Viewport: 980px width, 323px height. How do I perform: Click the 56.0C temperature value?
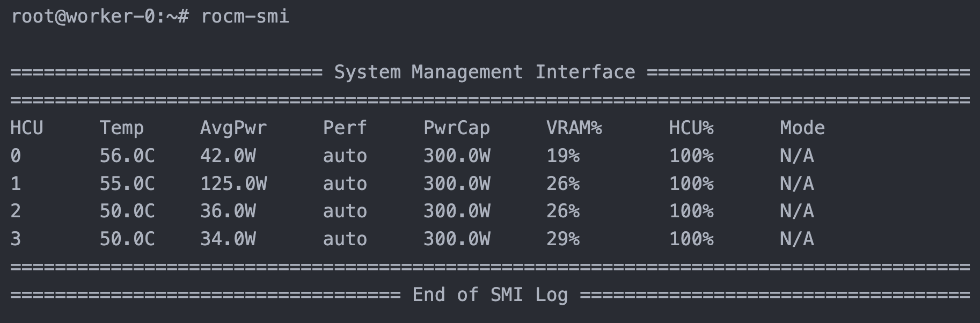click(127, 156)
